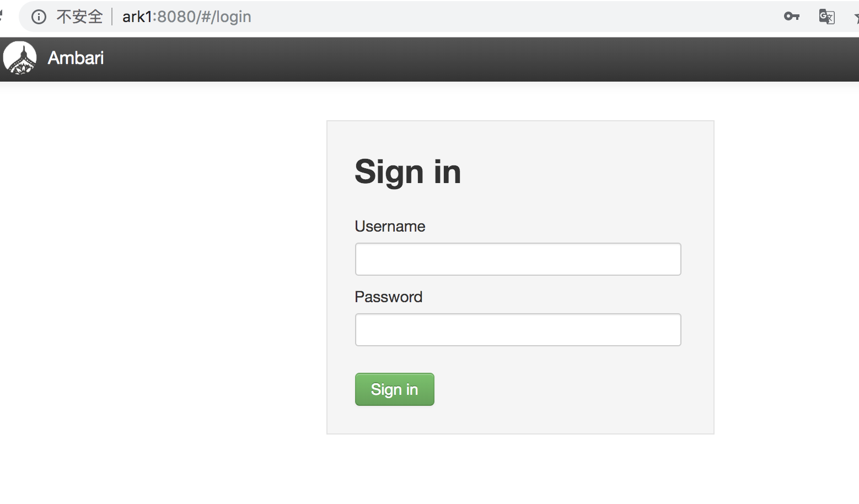Image resolution: width=859 pixels, height=504 pixels.
Task: Click the :8080/#/login portion of URL
Action: click(203, 17)
